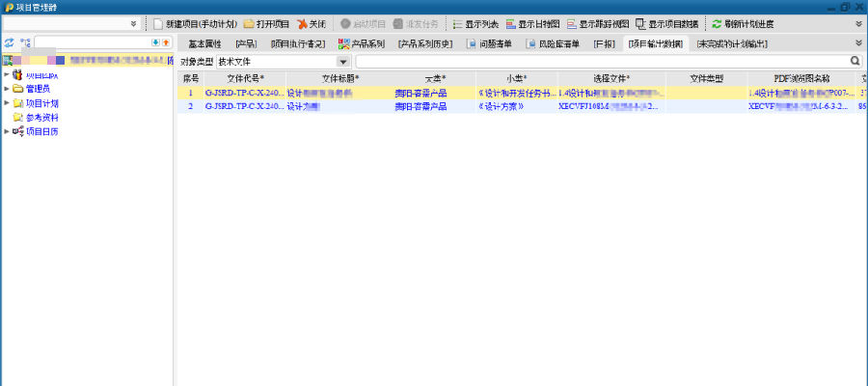This screenshot has height=386, width=868.
Task: Open the [产品系列历史] tab
Action: (425, 43)
